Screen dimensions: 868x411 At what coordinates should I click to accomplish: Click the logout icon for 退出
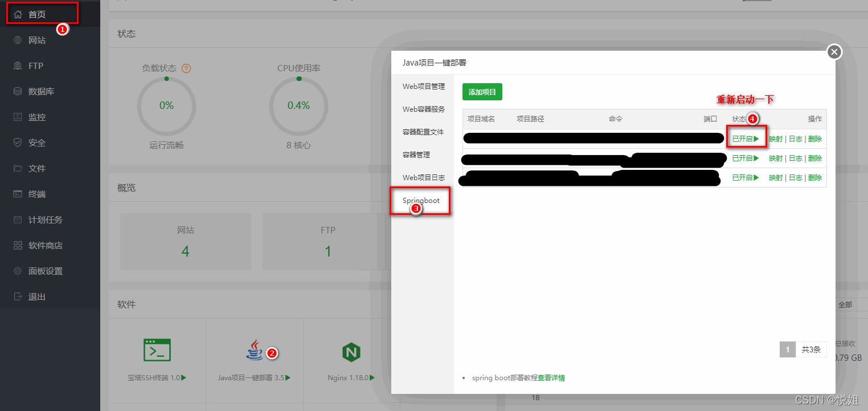(18, 296)
